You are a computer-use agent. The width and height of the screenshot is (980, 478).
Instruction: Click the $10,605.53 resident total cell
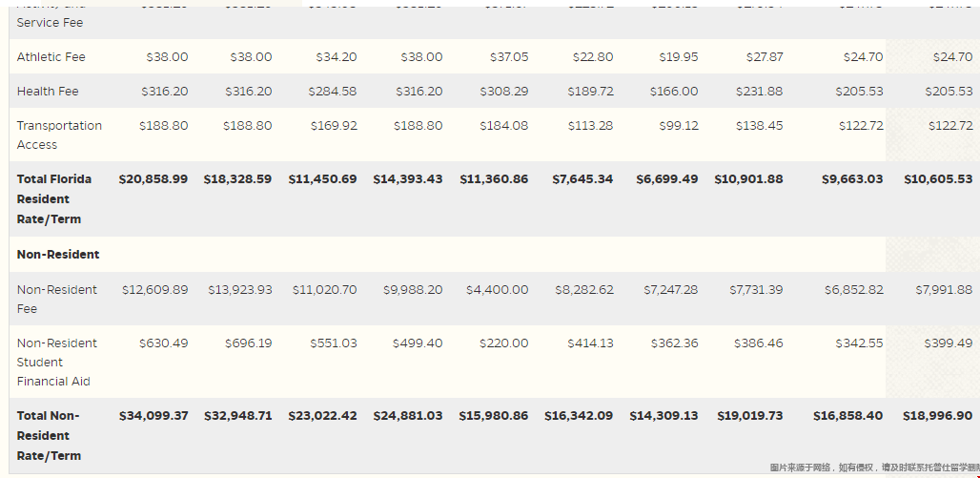pos(938,179)
